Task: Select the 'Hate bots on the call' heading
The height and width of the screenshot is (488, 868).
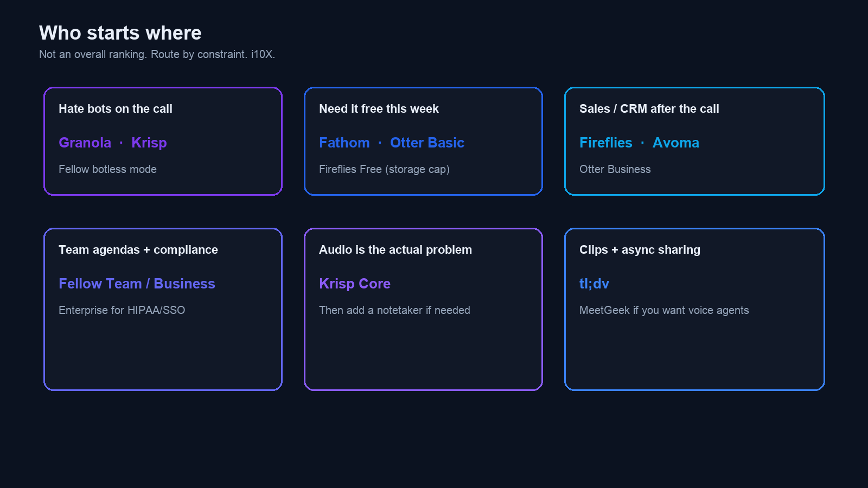Action: click(116, 108)
